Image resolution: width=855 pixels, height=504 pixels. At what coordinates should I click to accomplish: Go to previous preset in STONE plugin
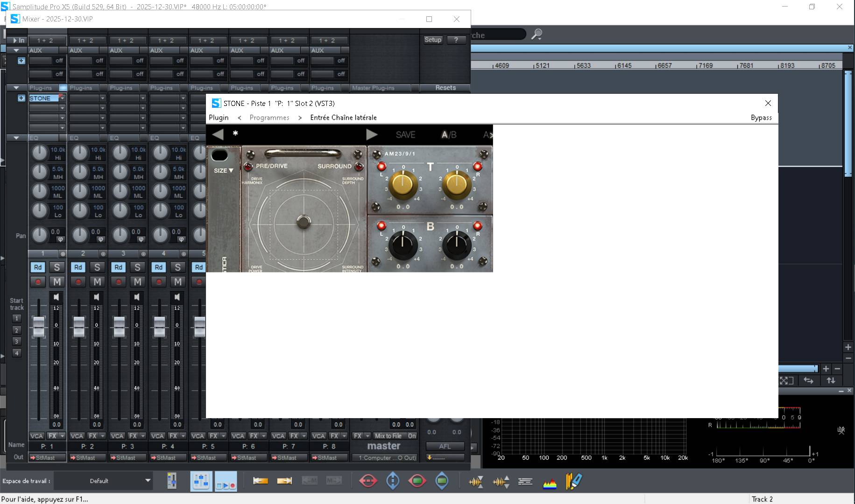tap(218, 135)
